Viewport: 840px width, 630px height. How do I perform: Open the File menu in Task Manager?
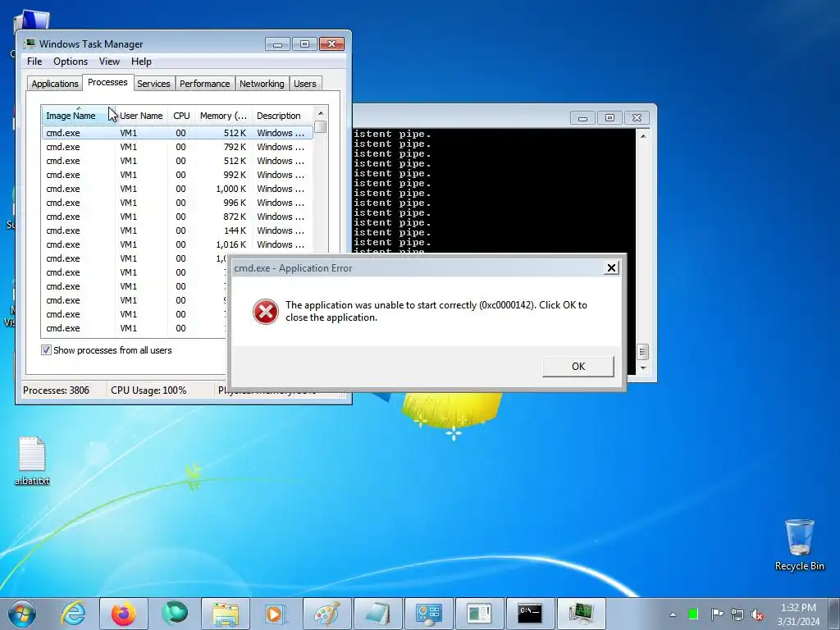(34, 62)
